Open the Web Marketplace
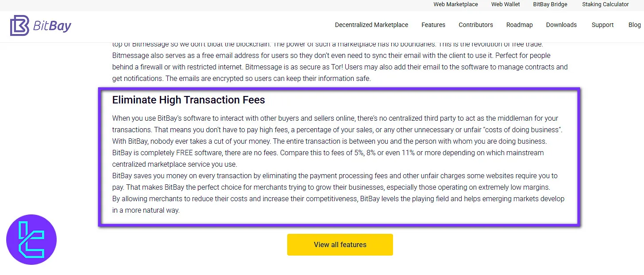644x275 pixels. 455,4
